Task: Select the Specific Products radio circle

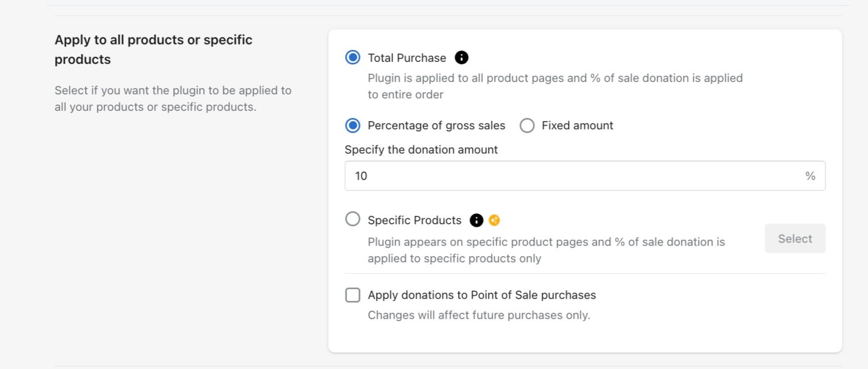Action: click(x=353, y=219)
